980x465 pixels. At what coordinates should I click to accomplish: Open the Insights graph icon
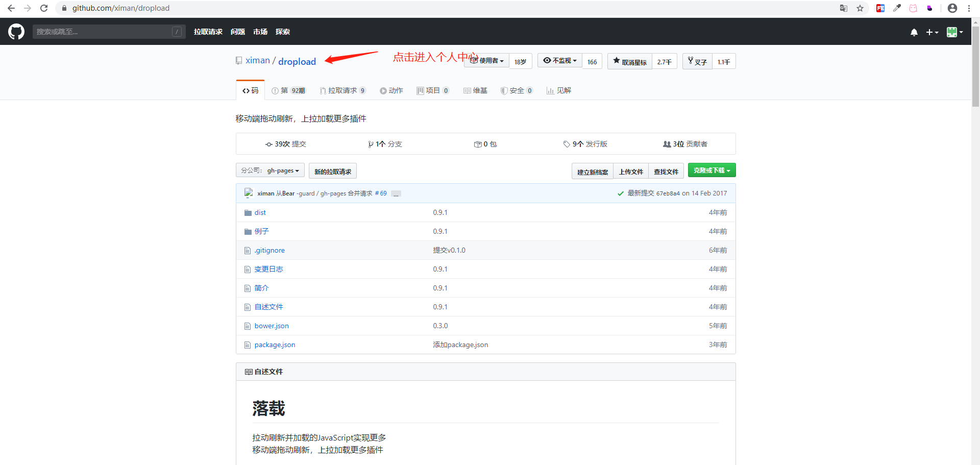click(550, 90)
